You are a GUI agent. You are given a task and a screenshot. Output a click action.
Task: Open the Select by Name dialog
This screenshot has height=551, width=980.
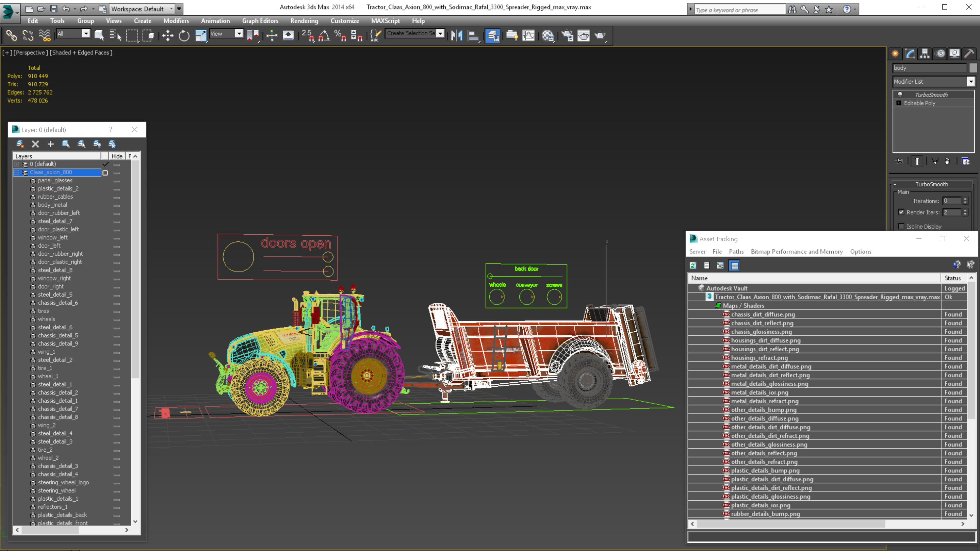click(x=115, y=36)
